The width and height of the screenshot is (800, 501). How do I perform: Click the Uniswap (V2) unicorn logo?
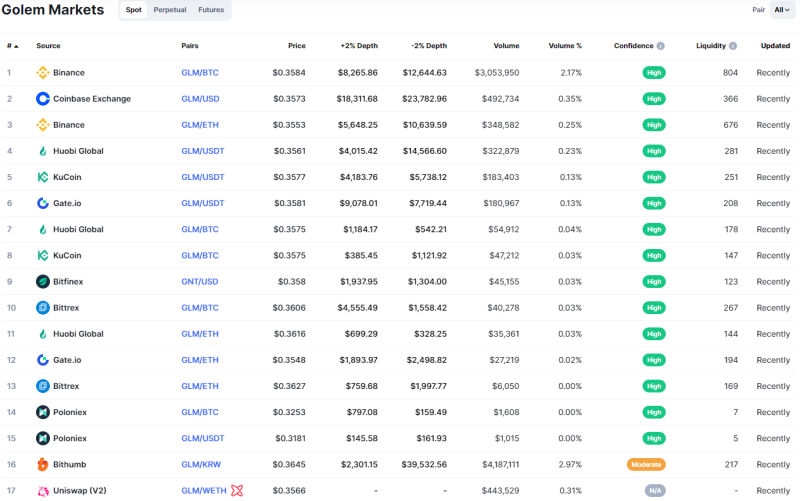pos(43,490)
